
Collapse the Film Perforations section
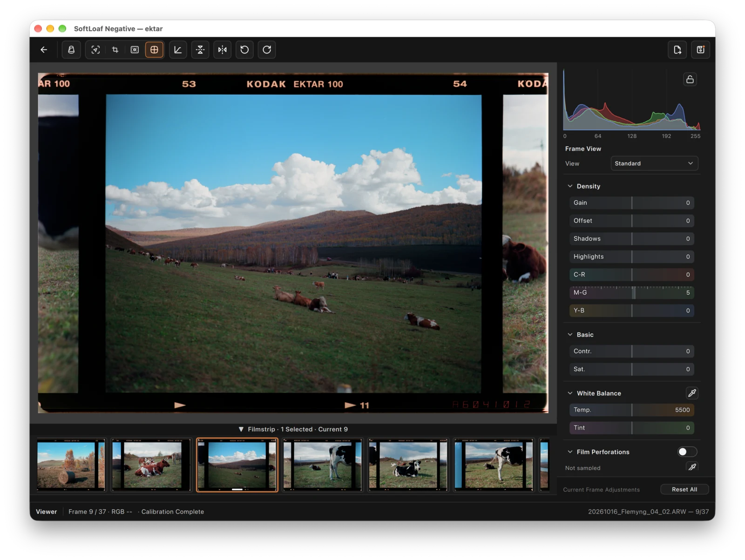coord(570,452)
